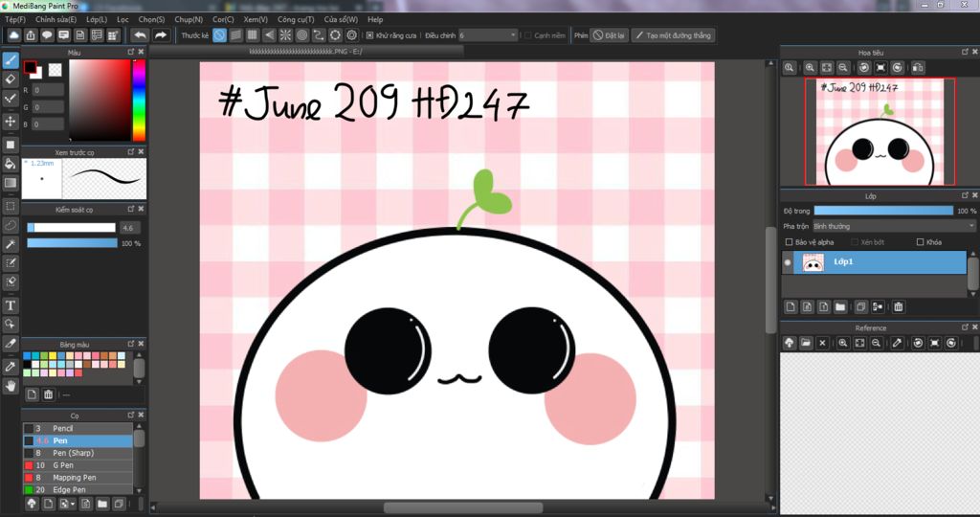Open the Help menu
Screen dimensions: 980x517
tap(375, 19)
